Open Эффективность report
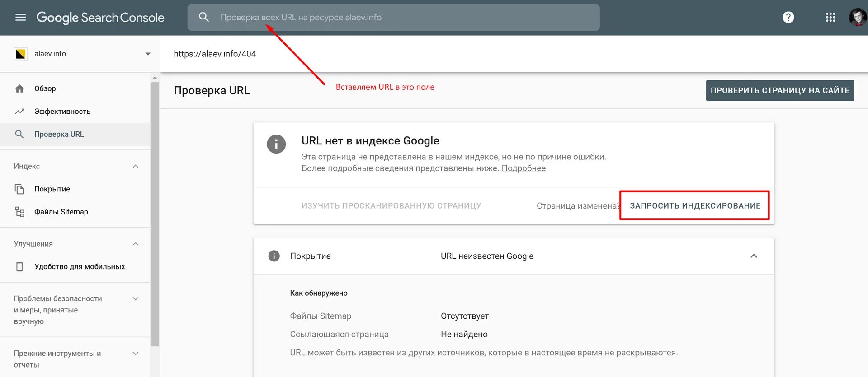Image resolution: width=868 pixels, height=377 pixels. click(x=75, y=112)
